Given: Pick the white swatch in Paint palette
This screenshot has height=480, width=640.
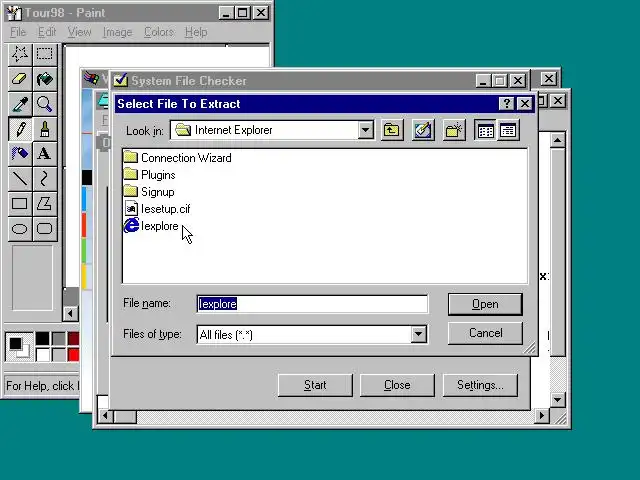Looking at the screenshot, I should [42, 355].
